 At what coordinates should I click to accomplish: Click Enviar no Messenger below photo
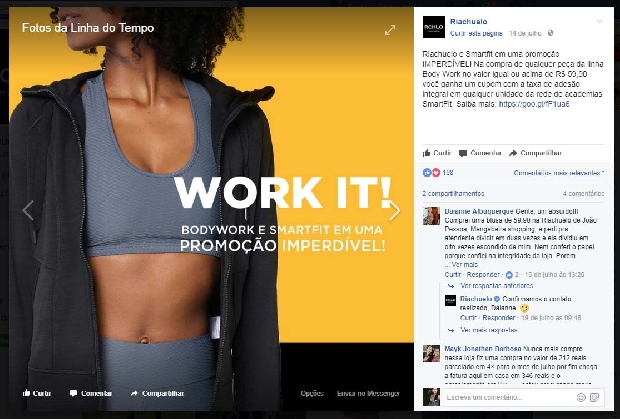[x=368, y=393]
